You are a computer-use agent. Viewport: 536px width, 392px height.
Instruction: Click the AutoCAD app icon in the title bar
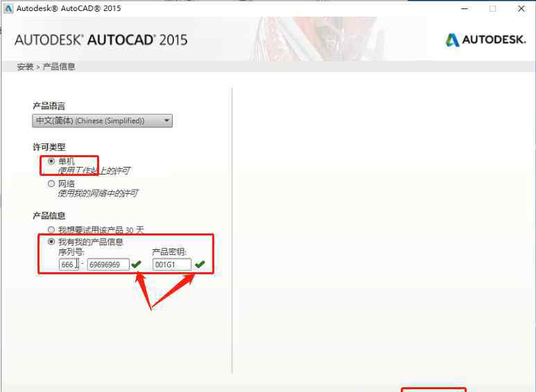pos(8,8)
